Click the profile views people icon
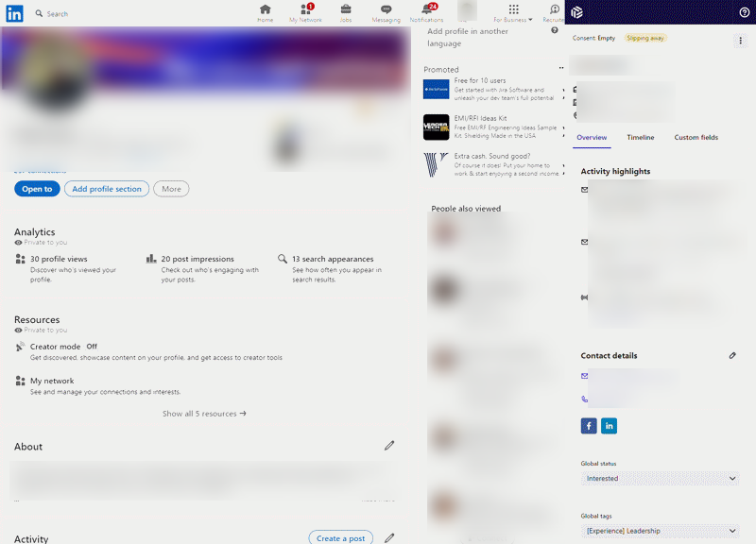This screenshot has height=544, width=756. tap(20, 259)
